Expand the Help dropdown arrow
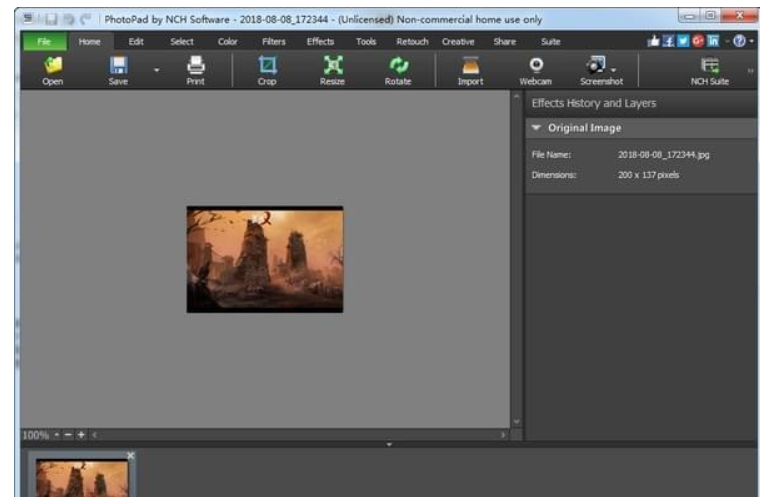 click(751, 42)
